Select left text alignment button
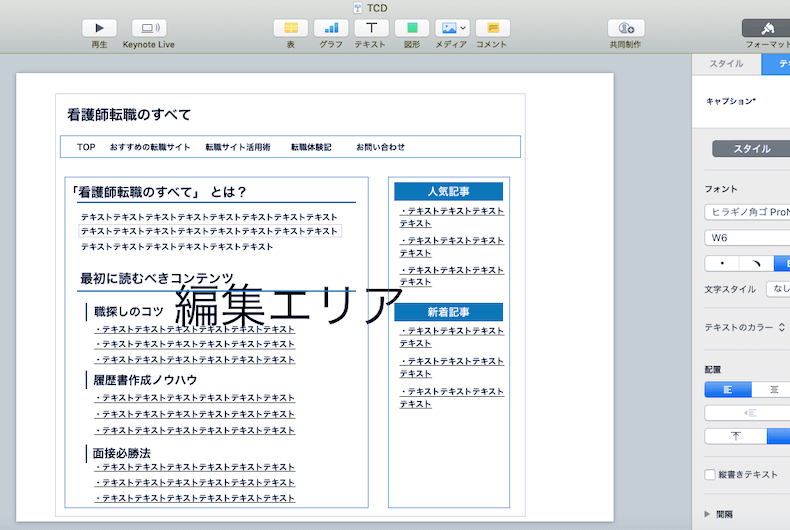The height and width of the screenshot is (530, 790). coord(728,389)
